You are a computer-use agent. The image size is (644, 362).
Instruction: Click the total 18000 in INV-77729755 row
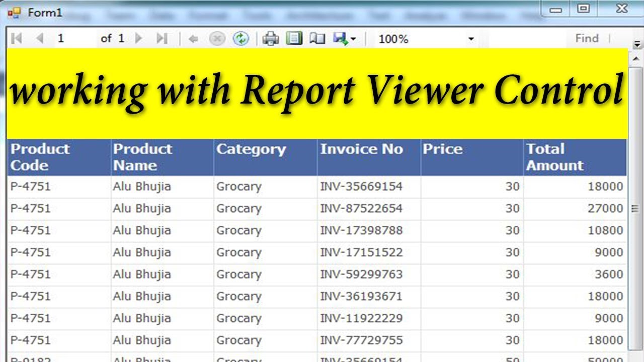[x=605, y=340]
